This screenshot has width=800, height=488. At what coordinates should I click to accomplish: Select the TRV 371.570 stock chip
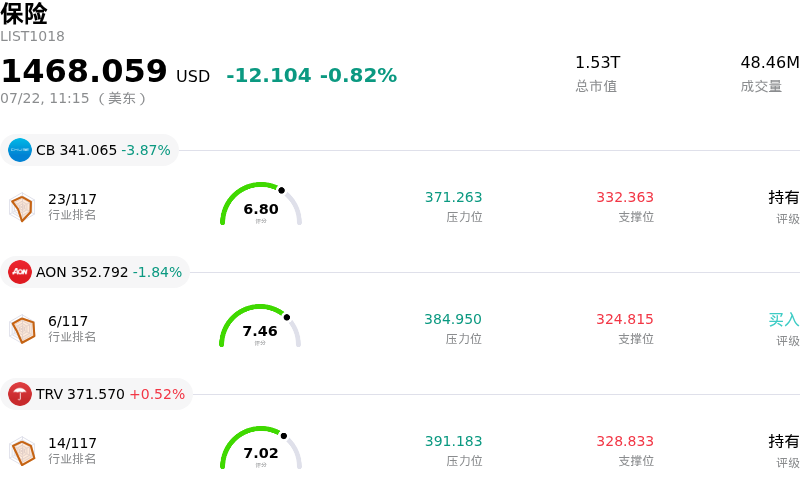tap(96, 394)
